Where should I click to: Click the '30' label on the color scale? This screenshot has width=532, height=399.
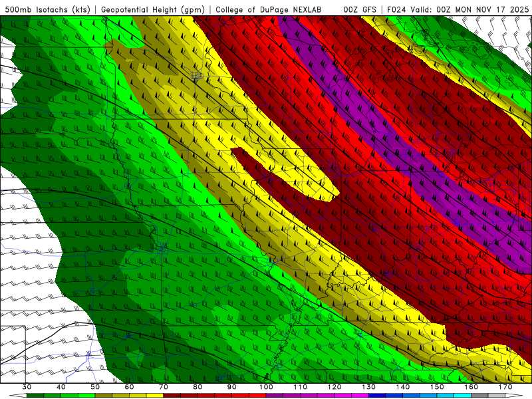27,387
